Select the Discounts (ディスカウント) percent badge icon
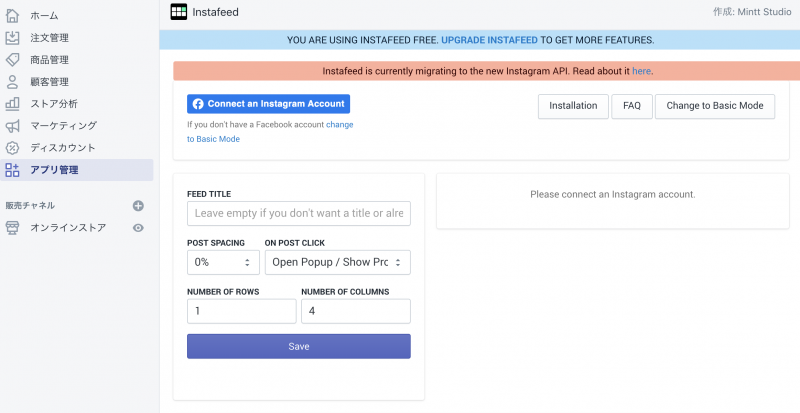This screenshot has height=413, width=800. point(12,148)
